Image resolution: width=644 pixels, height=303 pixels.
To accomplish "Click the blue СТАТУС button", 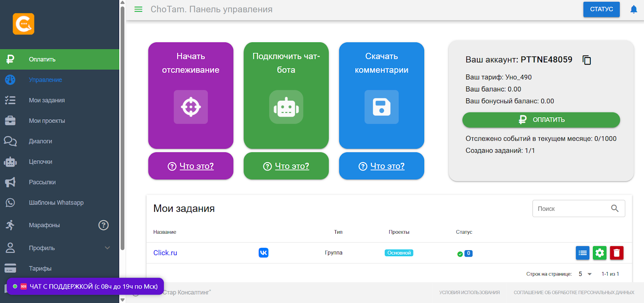I will tap(601, 9).
